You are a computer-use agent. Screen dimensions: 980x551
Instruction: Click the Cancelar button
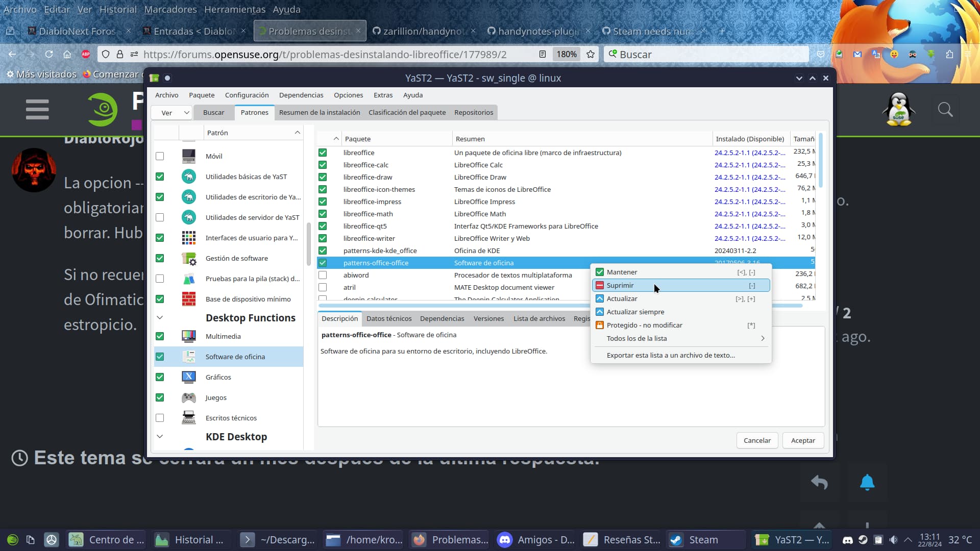[756, 440]
